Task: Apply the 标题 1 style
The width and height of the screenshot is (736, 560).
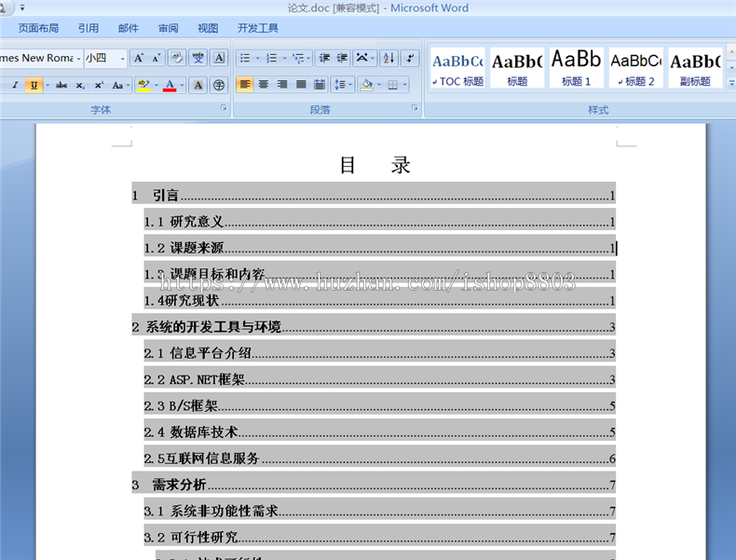Action: pos(577,68)
